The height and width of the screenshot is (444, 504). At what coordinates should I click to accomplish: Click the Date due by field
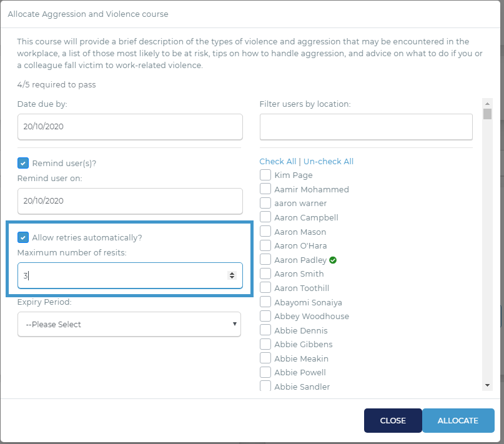pyautogui.click(x=130, y=127)
